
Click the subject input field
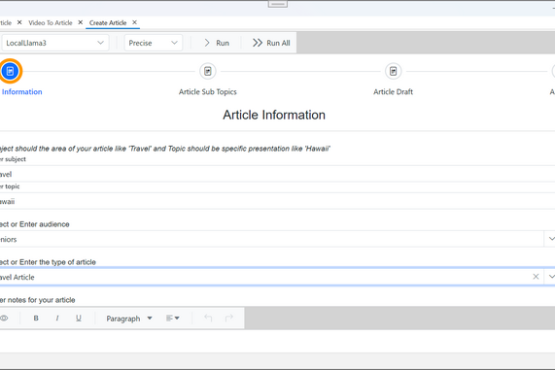click(278, 174)
